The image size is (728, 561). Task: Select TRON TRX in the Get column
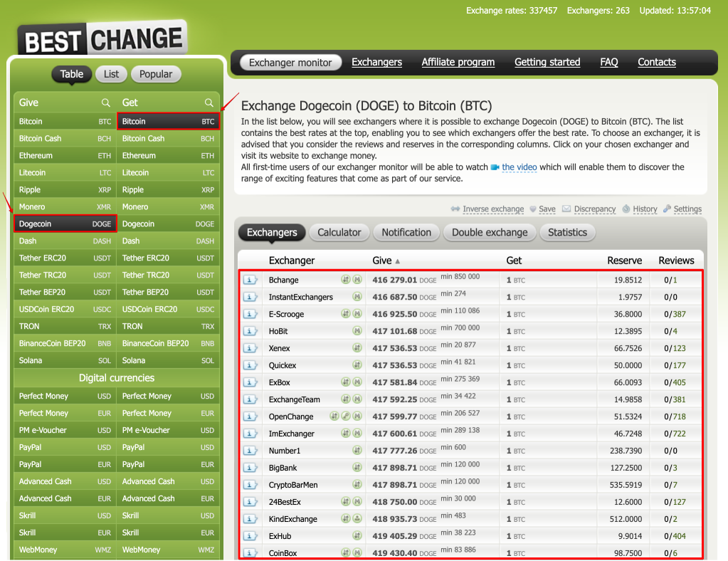click(168, 327)
